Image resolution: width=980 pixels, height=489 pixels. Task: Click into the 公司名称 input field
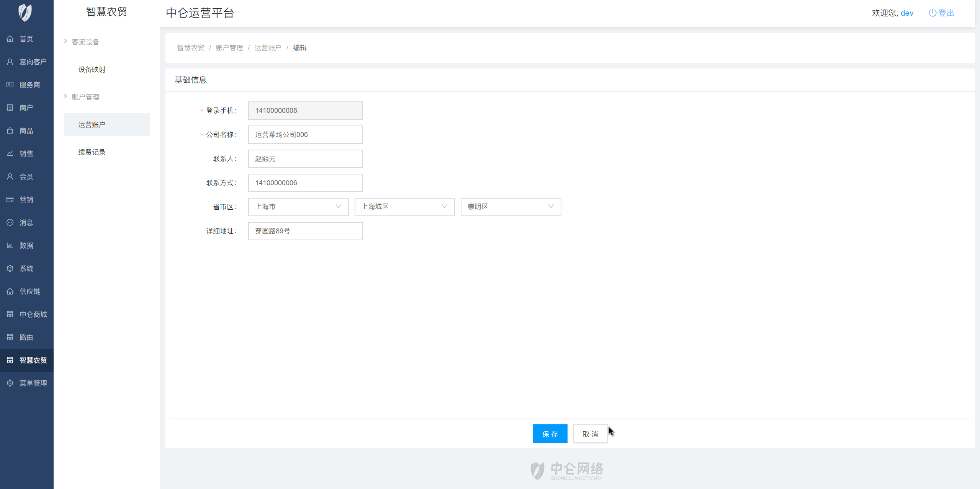point(305,135)
